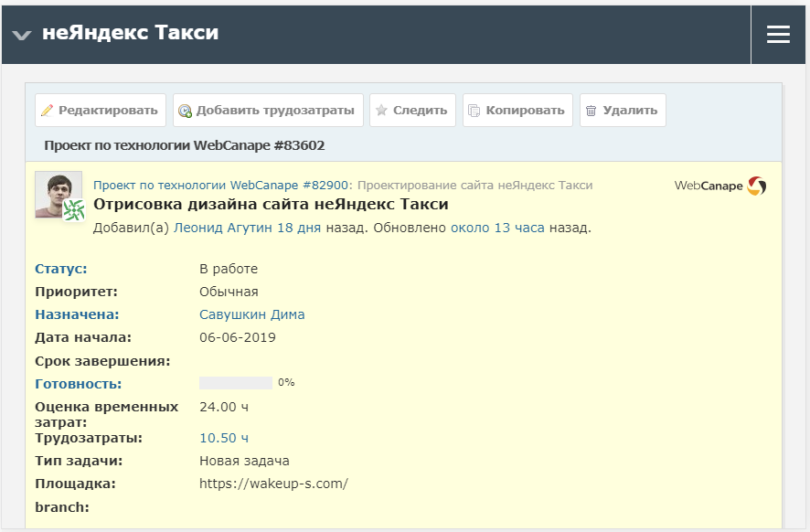Viewport: 810px width, 532px height.
Task: Click the author avatar photo
Action: coord(59,194)
